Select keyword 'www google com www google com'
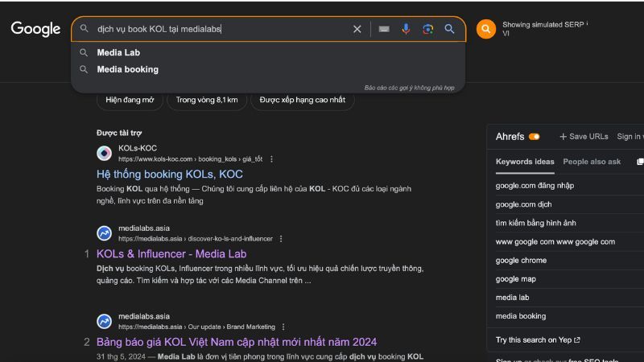Image resolution: width=644 pixels, height=362 pixels. click(x=555, y=242)
